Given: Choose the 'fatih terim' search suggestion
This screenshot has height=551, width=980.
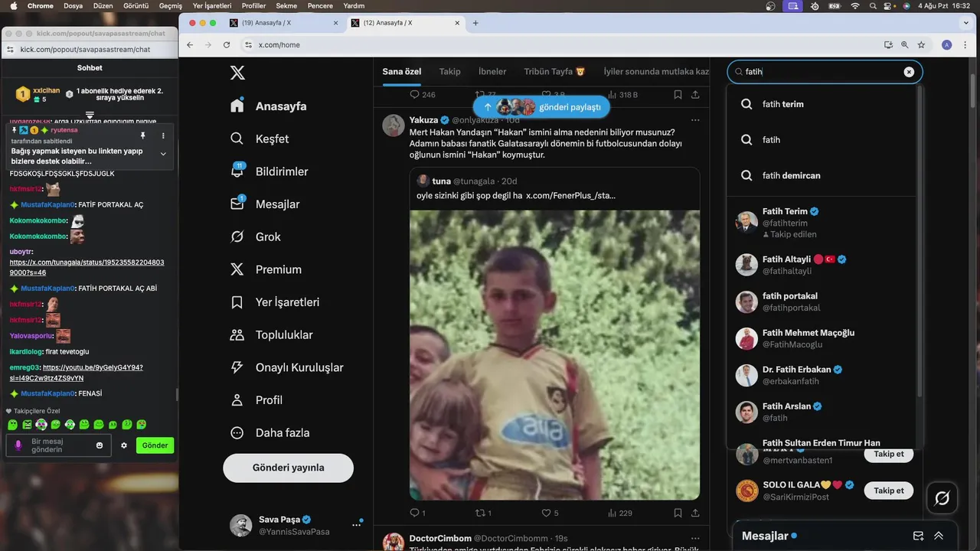Looking at the screenshot, I should (x=821, y=104).
